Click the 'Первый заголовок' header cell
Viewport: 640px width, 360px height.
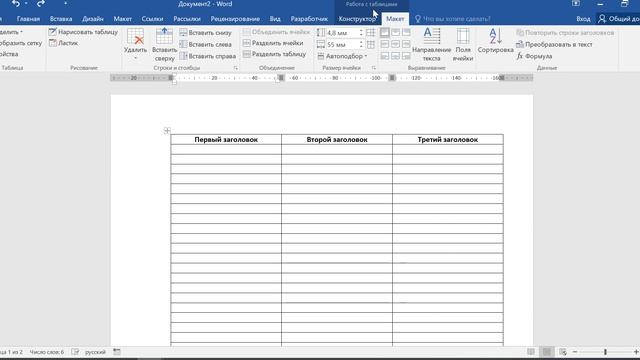click(x=226, y=139)
